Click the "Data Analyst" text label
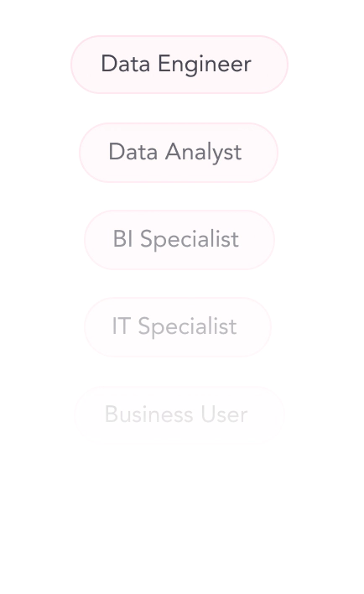This screenshot has height=594, width=364. coord(175,153)
